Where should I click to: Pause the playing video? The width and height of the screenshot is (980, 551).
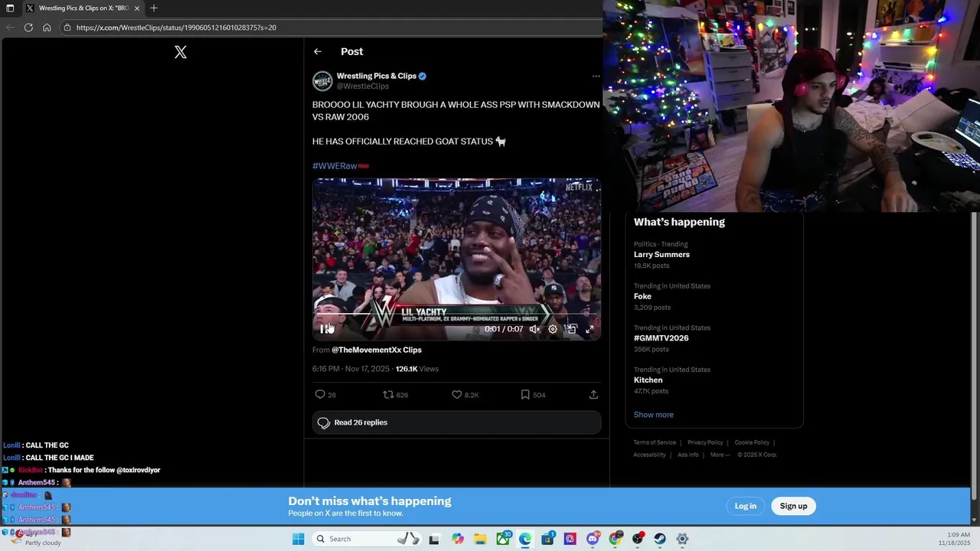pyautogui.click(x=325, y=329)
